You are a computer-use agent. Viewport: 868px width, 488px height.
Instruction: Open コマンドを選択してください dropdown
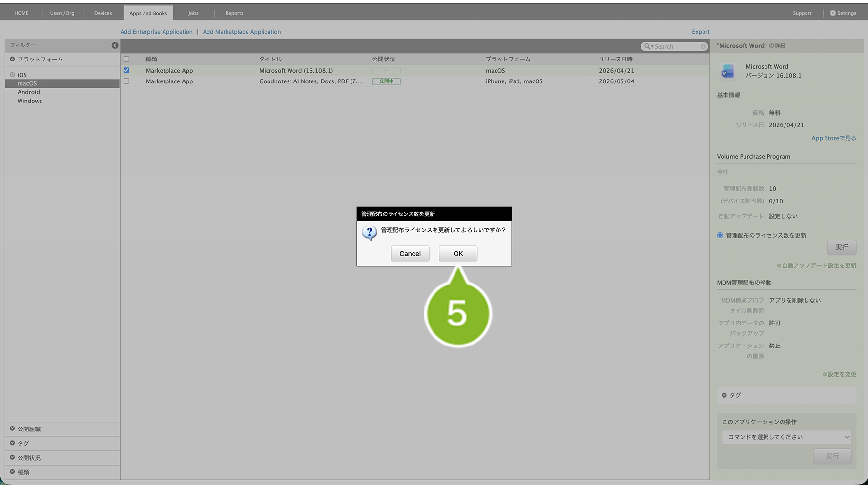click(x=786, y=437)
